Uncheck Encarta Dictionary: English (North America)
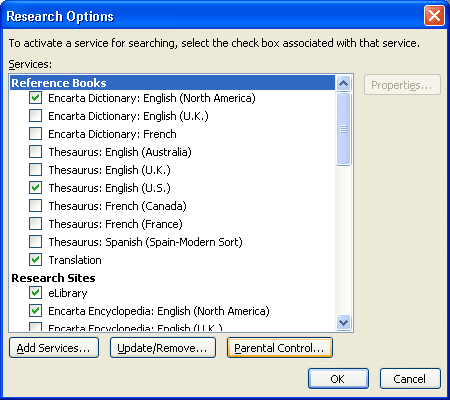The width and height of the screenshot is (450, 400). pyautogui.click(x=35, y=98)
